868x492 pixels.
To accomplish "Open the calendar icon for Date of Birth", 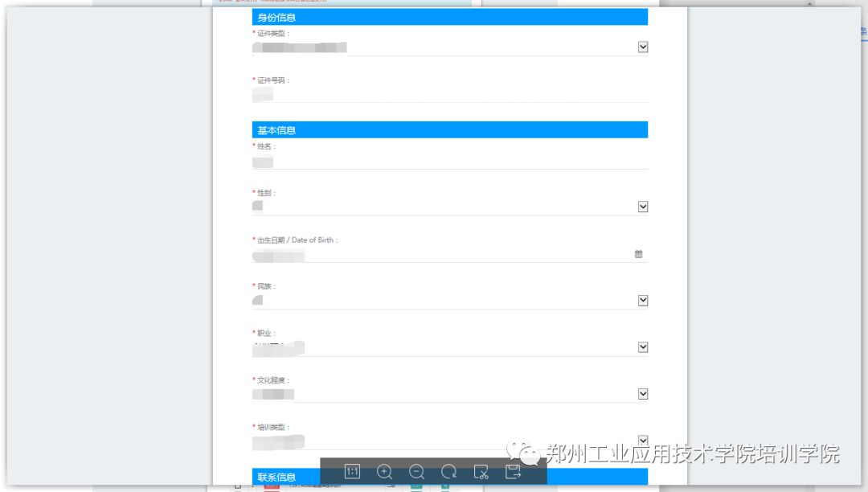I will tap(638, 254).
